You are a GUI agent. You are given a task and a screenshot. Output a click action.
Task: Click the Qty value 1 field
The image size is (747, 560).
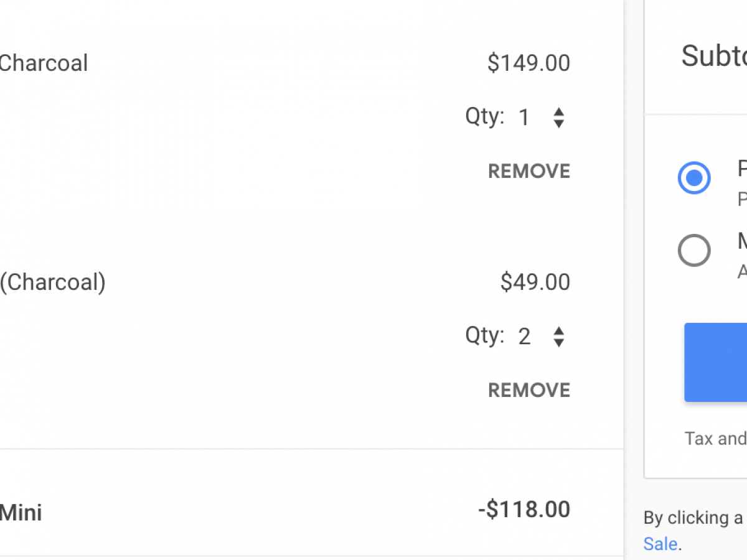point(524,118)
